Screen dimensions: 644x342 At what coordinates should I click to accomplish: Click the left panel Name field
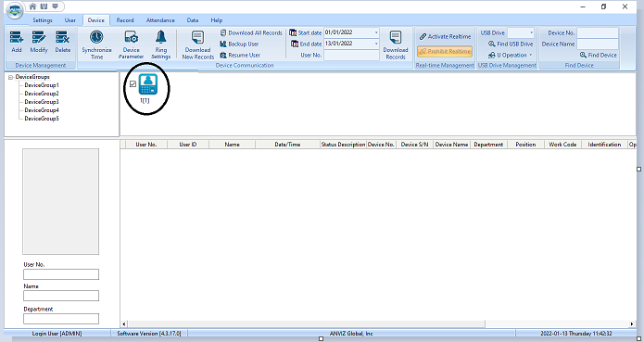[x=61, y=296]
